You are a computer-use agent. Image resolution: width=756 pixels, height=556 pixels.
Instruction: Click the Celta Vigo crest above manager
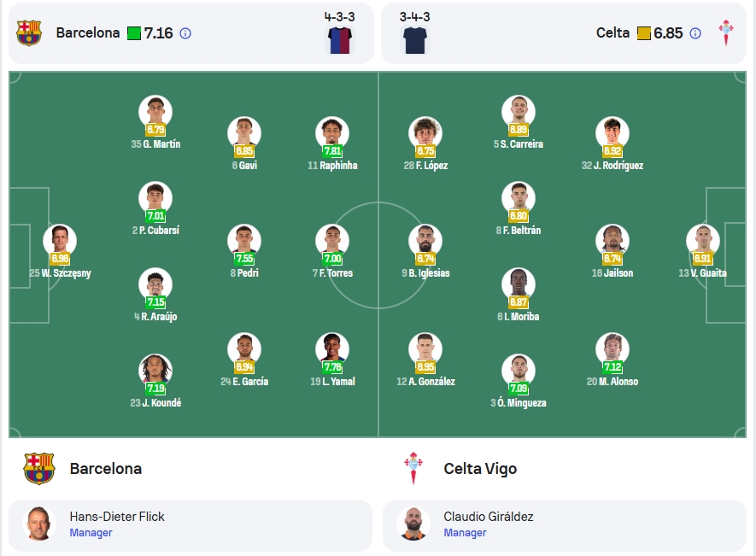[x=413, y=468]
